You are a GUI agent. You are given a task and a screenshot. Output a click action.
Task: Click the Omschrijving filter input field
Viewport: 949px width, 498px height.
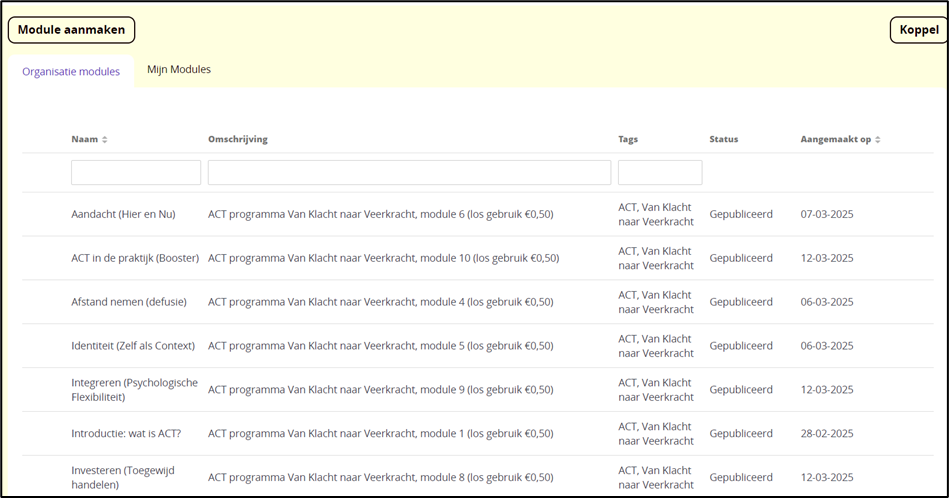pyautogui.click(x=409, y=173)
